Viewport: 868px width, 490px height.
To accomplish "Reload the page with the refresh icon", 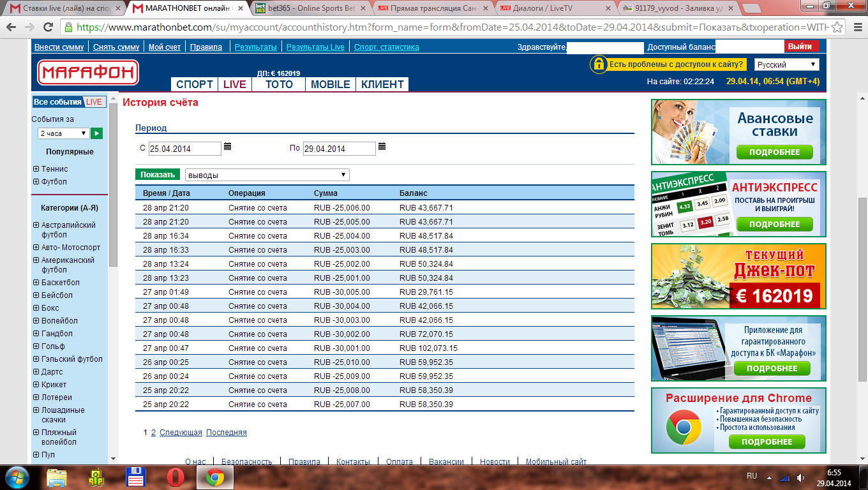I will pos(48,27).
